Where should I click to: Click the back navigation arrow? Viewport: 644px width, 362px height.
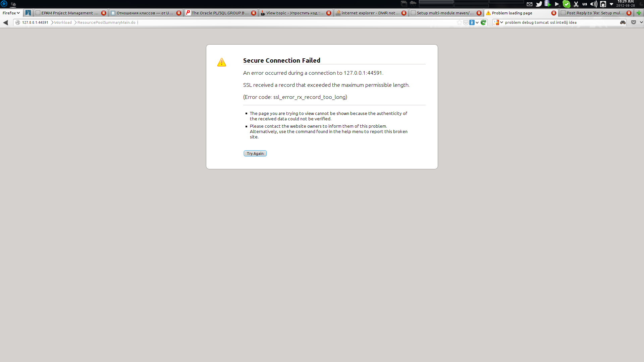click(x=5, y=22)
